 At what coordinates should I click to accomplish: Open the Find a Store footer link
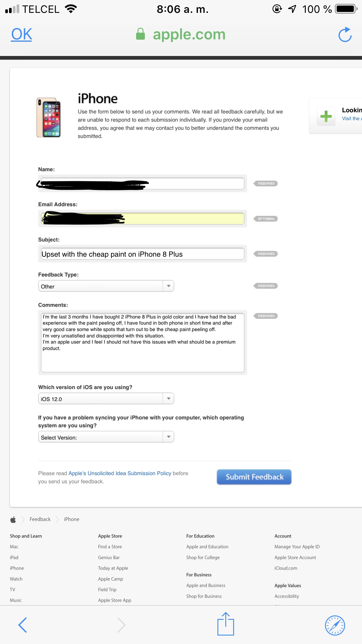click(110, 547)
